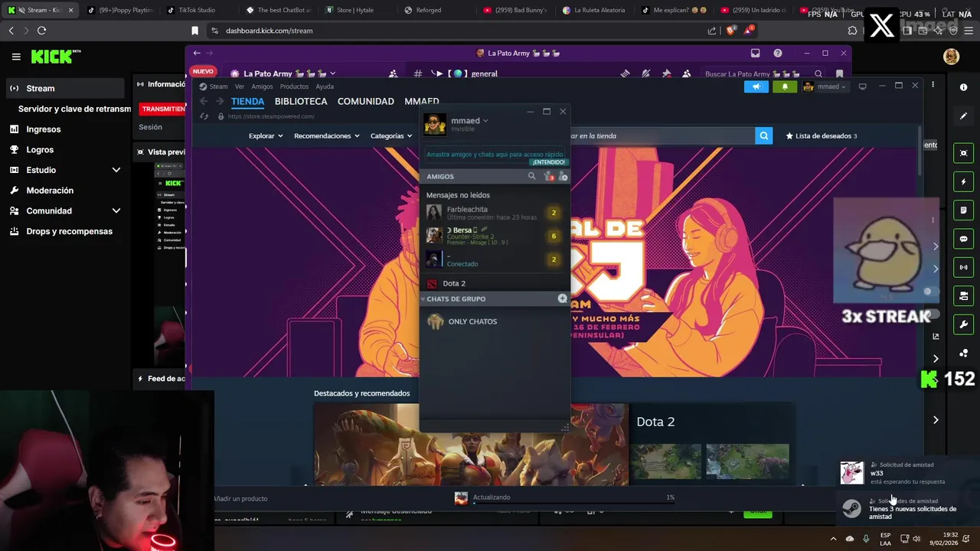The height and width of the screenshot is (551, 980).
Task: Click Kick lightning quick actions icon
Action: pos(963,182)
